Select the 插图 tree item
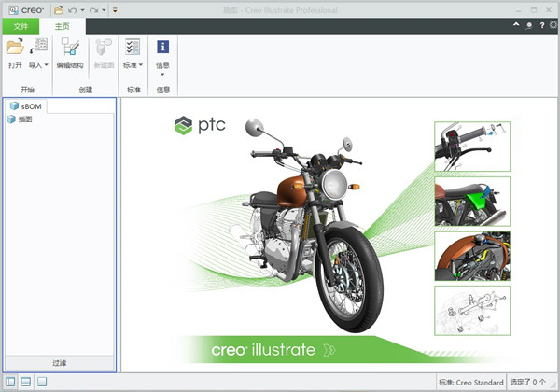Viewport: 560px width, 392px height. [x=20, y=119]
